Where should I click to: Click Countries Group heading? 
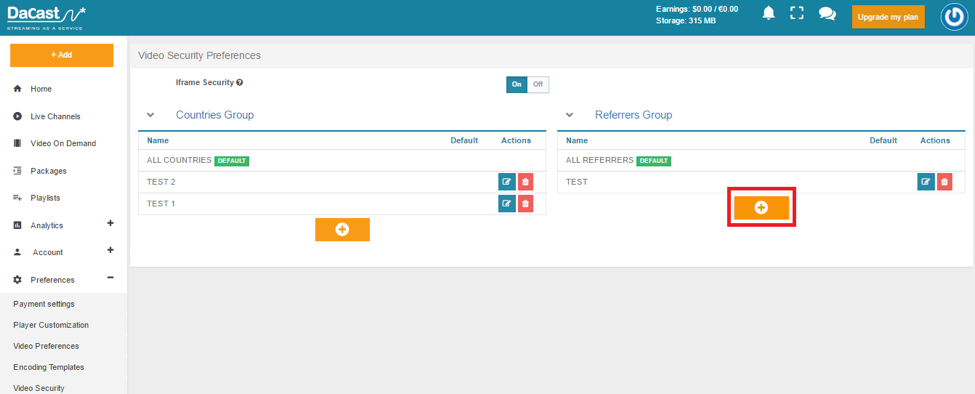pyautogui.click(x=215, y=115)
